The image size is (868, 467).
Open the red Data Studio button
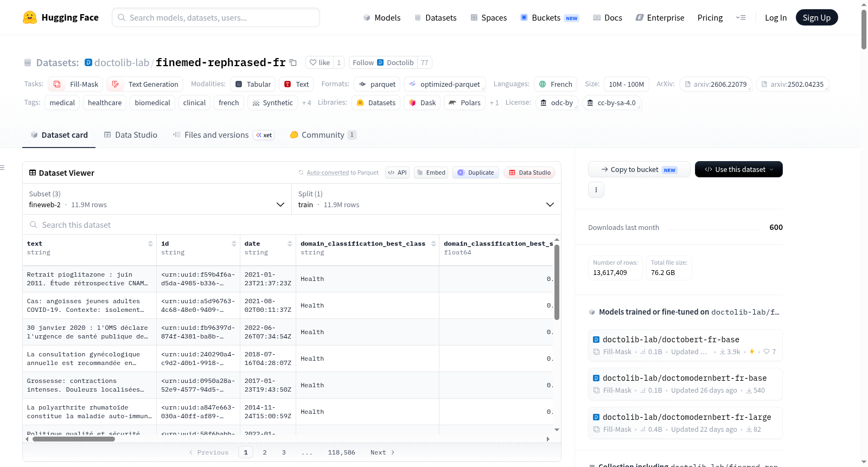[x=529, y=172]
